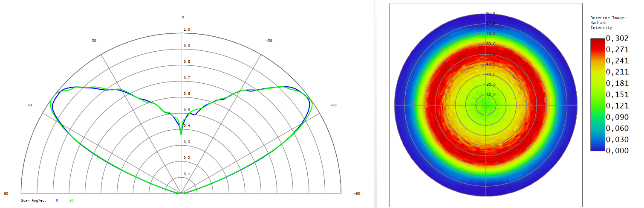Select the 'Scan Angles:' label
This screenshot has height=208, width=644.
pyautogui.click(x=33, y=200)
